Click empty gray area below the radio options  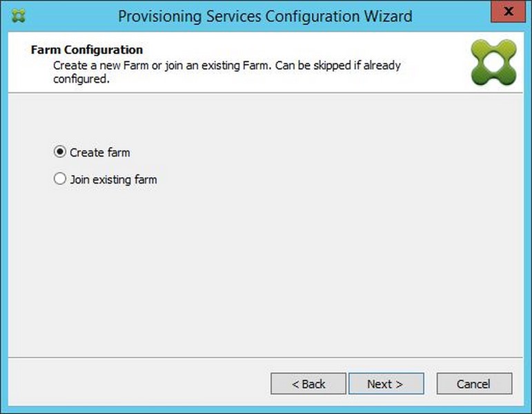tap(266, 271)
